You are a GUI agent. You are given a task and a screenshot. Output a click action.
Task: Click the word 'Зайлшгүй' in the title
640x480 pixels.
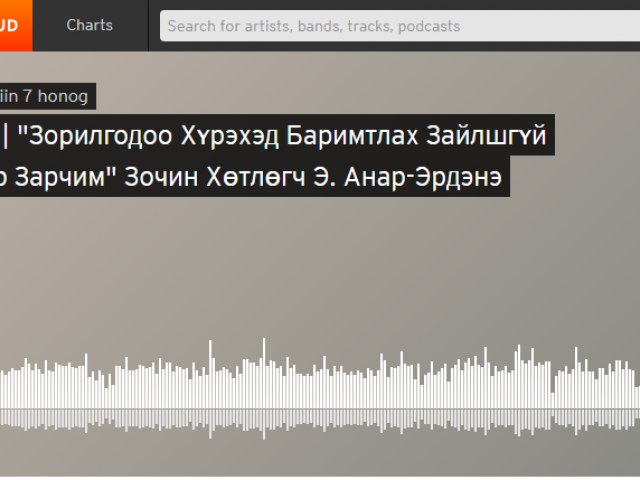[x=486, y=135]
